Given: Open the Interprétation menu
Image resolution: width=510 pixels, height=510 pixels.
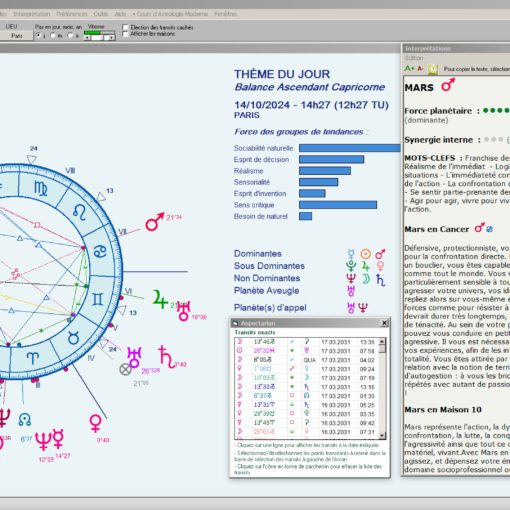Looking at the screenshot, I should tap(32, 14).
